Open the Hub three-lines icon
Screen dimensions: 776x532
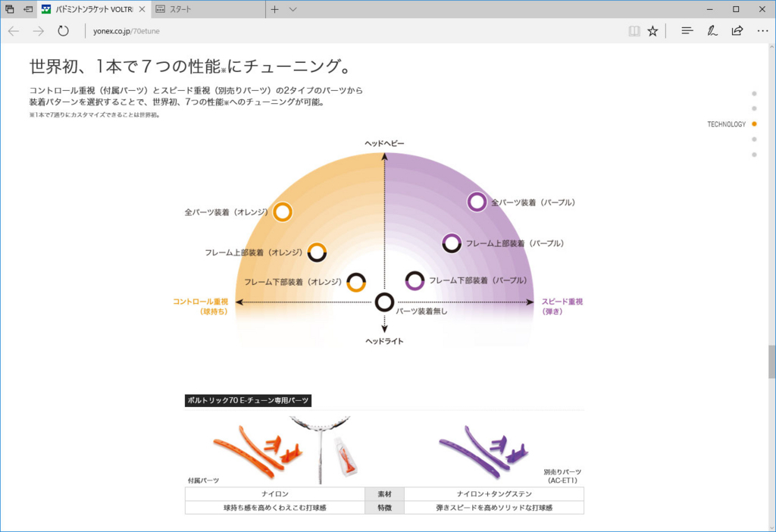click(687, 31)
